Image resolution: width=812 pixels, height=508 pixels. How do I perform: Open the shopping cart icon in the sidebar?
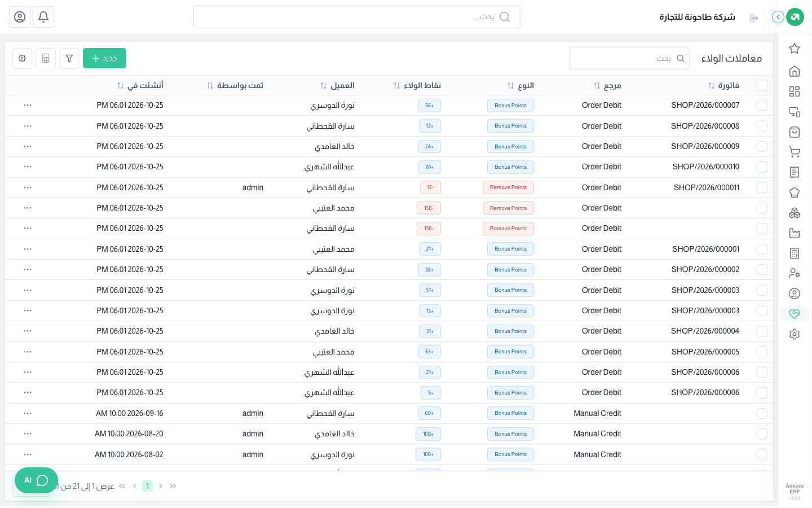click(x=795, y=152)
